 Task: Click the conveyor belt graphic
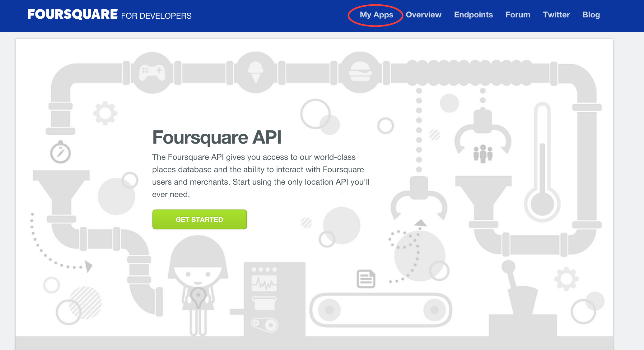(x=380, y=310)
